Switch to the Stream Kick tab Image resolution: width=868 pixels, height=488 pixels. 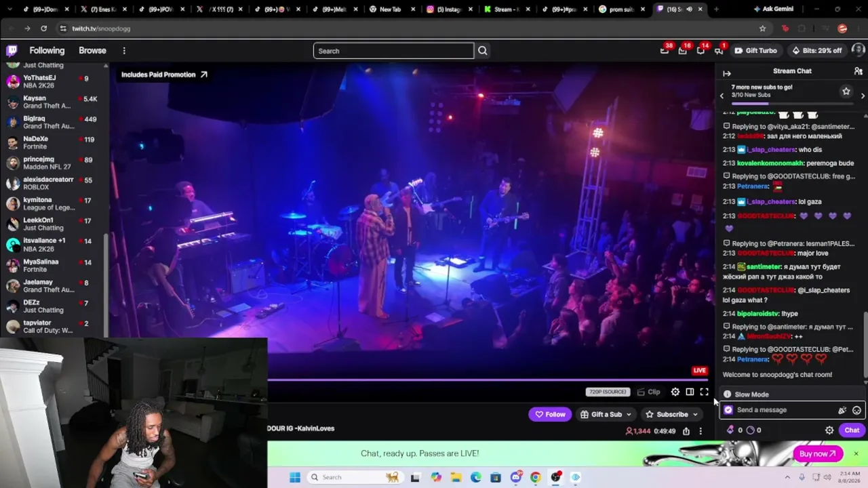point(507,9)
